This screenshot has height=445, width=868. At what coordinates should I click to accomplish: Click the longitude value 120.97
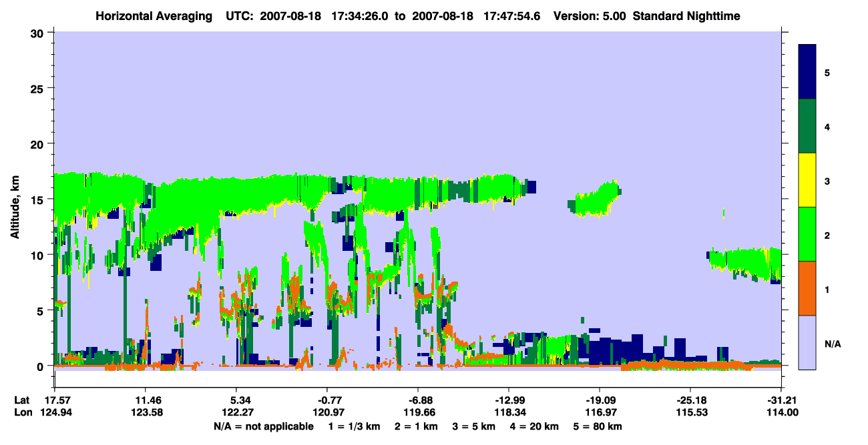[327, 412]
